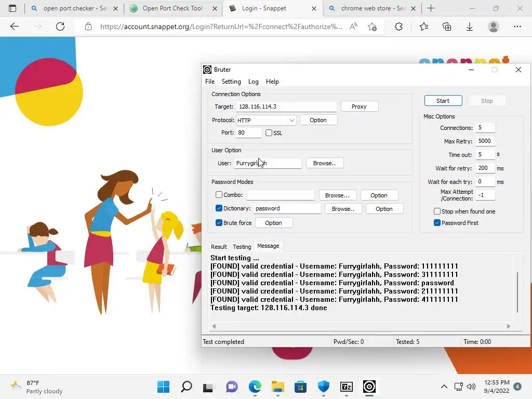Click the Start button in Bruter
This screenshot has width=532, height=399.
(x=443, y=101)
